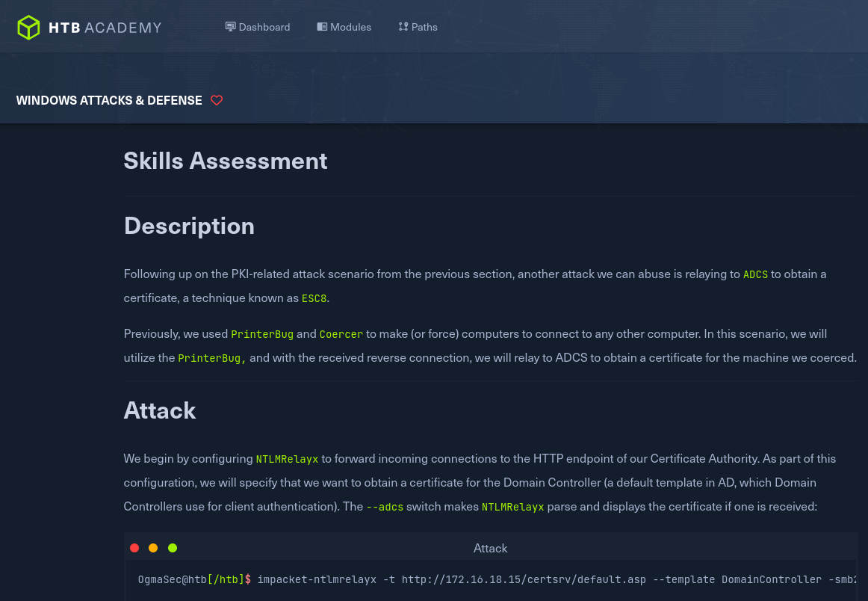Click the HTB Academy cube logo
This screenshot has height=601, width=868.
[x=28, y=28]
